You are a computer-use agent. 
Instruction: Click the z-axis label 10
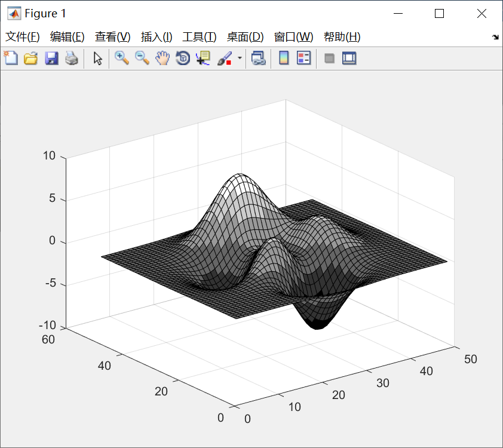[x=49, y=156]
